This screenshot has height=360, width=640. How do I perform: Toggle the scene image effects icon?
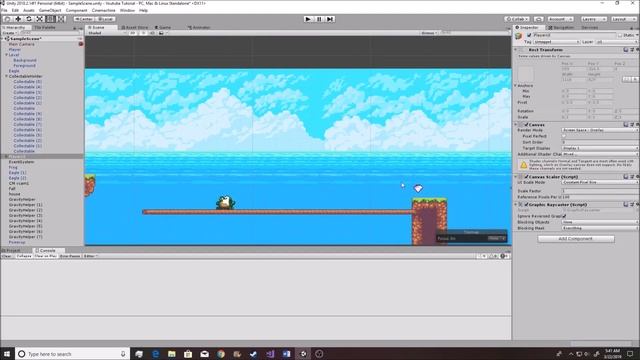[x=162, y=33]
